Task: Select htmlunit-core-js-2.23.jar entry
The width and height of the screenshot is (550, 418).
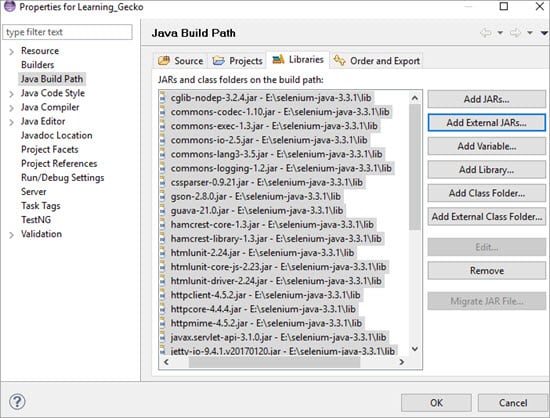Action: click(x=278, y=267)
